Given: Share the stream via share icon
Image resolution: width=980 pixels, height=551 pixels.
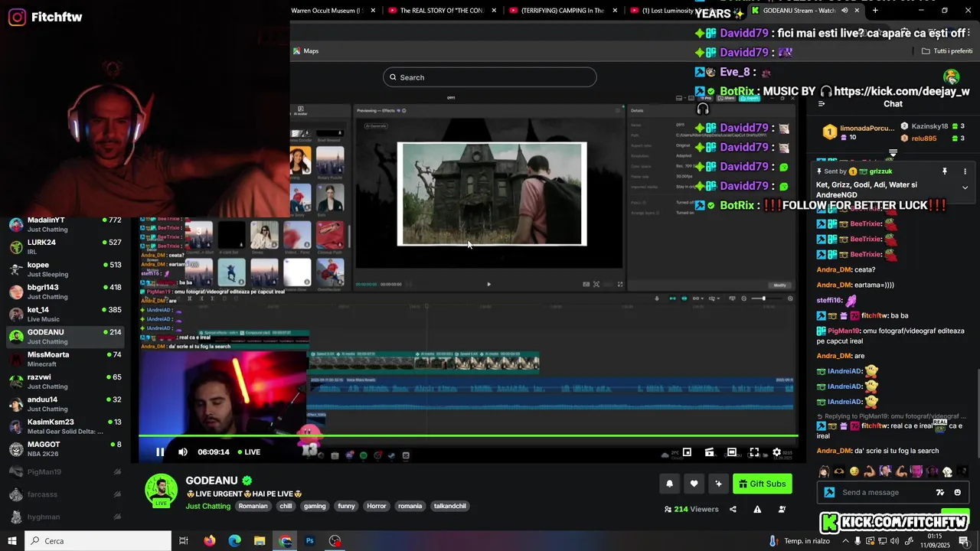Looking at the screenshot, I should (733, 510).
